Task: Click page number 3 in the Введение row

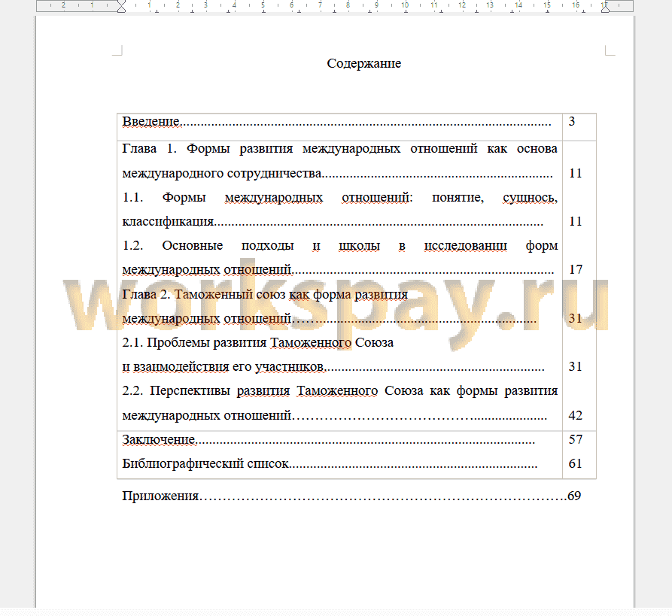Action: click(572, 121)
